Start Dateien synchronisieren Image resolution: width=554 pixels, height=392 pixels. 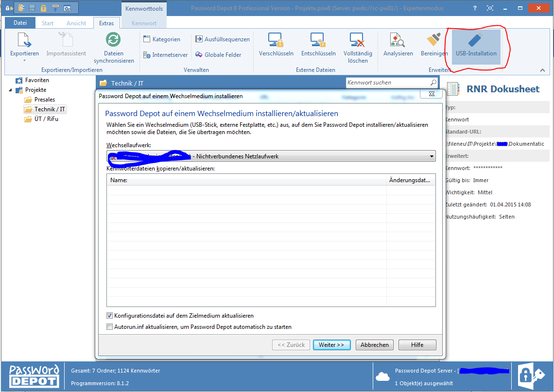tap(114, 48)
